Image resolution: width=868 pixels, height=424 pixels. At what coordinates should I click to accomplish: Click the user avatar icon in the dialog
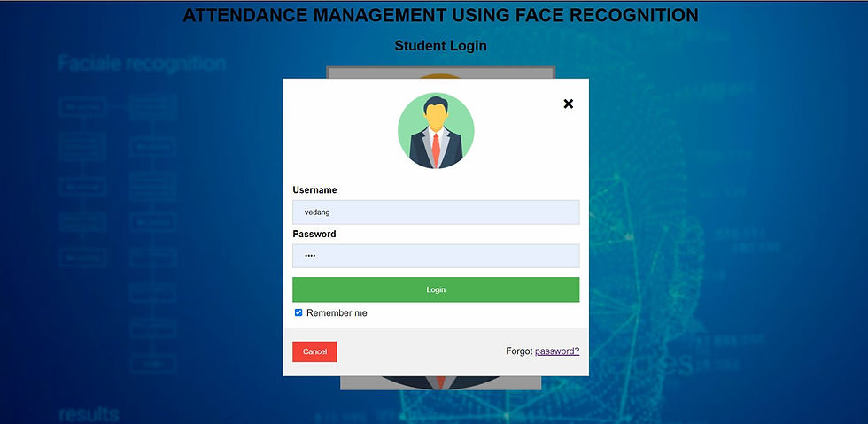coord(436,131)
